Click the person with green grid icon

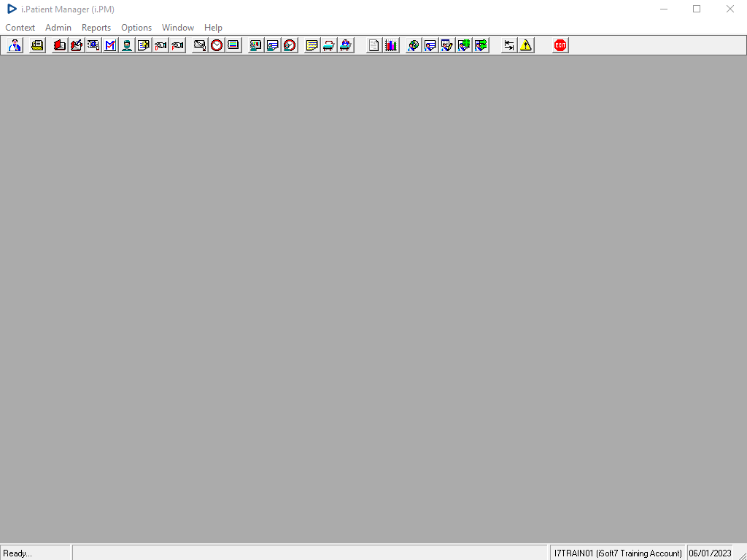[x=464, y=45]
